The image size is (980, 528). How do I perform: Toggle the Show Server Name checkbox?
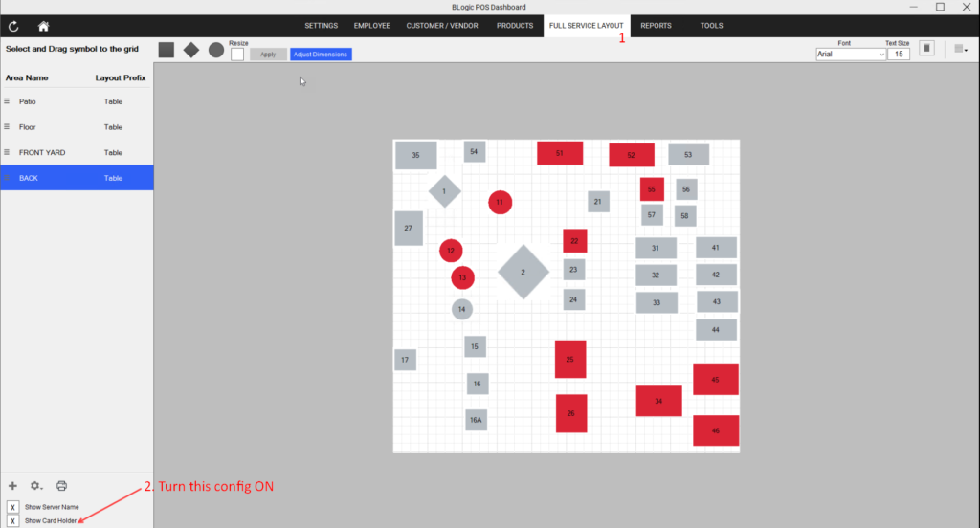tap(12, 507)
